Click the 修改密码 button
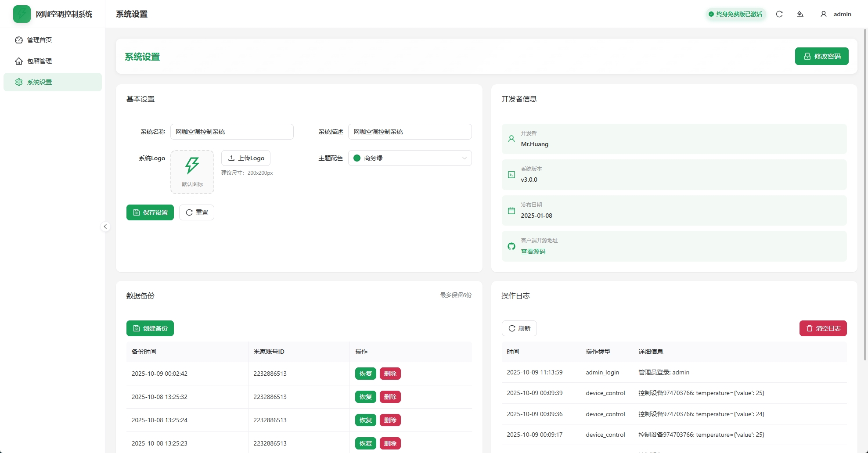The image size is (868, 453). [821, 56]
